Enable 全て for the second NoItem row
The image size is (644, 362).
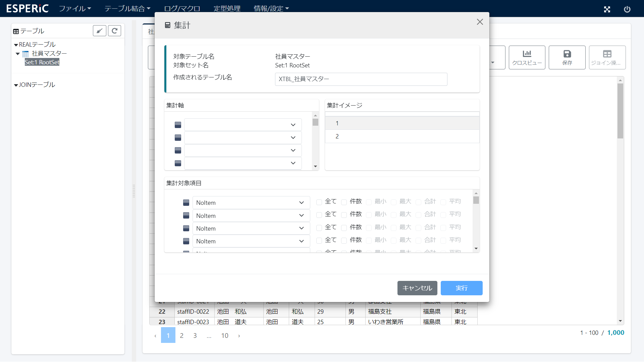click(x=319, y=215)
